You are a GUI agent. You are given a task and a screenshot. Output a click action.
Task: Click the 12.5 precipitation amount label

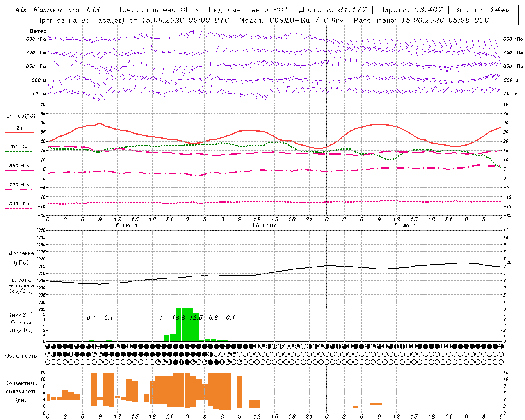(196, 317)
